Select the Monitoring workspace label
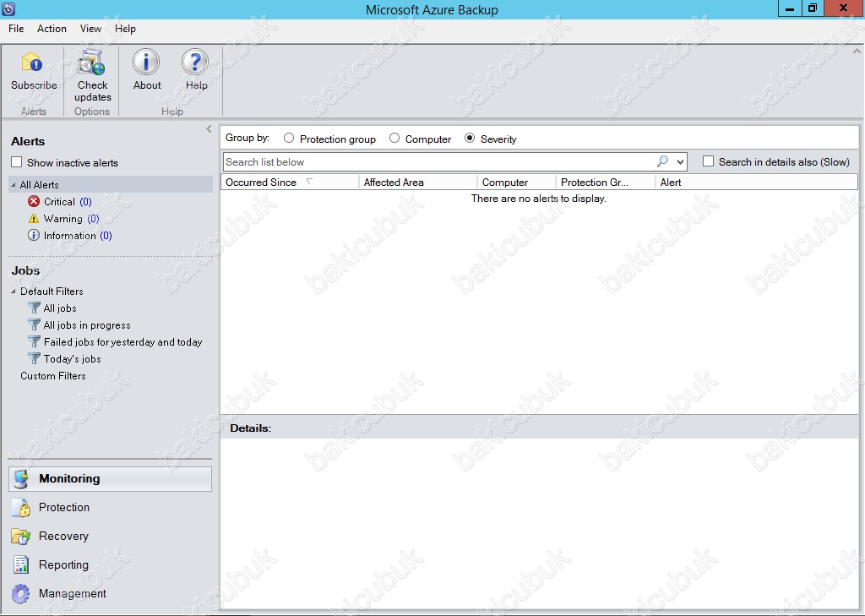This screenshot has width=865, height=616. tap(69, 478)
